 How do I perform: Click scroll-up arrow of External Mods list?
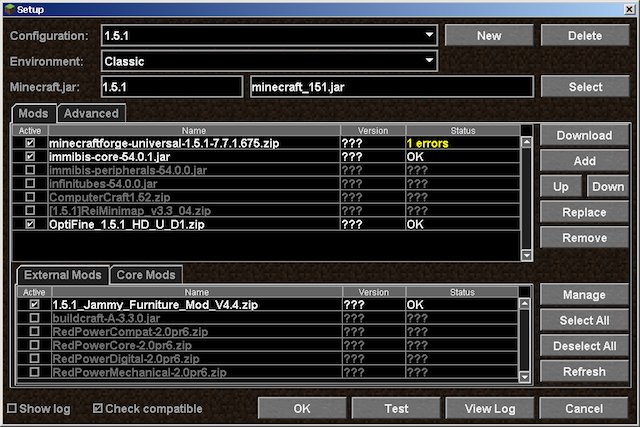(x=524, y=304)
